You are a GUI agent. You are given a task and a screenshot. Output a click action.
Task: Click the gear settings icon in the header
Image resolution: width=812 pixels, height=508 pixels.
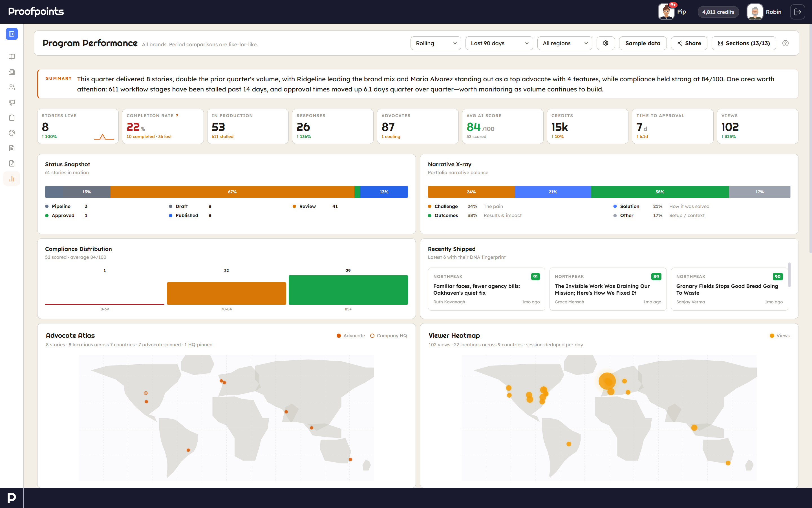click(x=606, y=43)
